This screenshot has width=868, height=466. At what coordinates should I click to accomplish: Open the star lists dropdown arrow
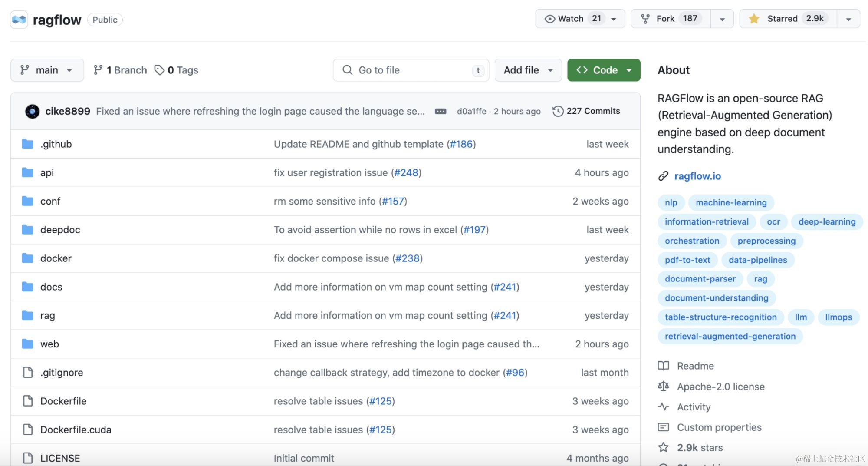point(848,19)
